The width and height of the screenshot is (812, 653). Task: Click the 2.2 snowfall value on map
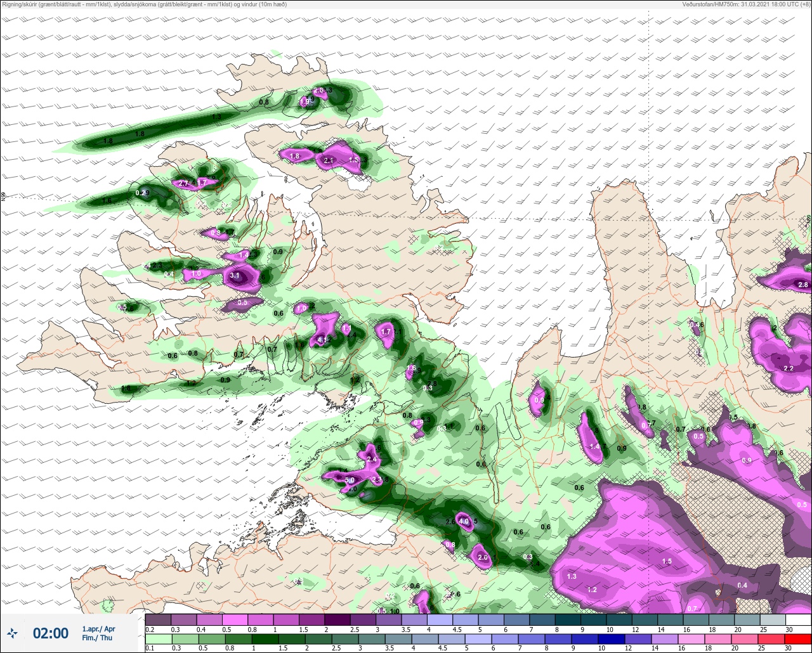click(789, 368)
